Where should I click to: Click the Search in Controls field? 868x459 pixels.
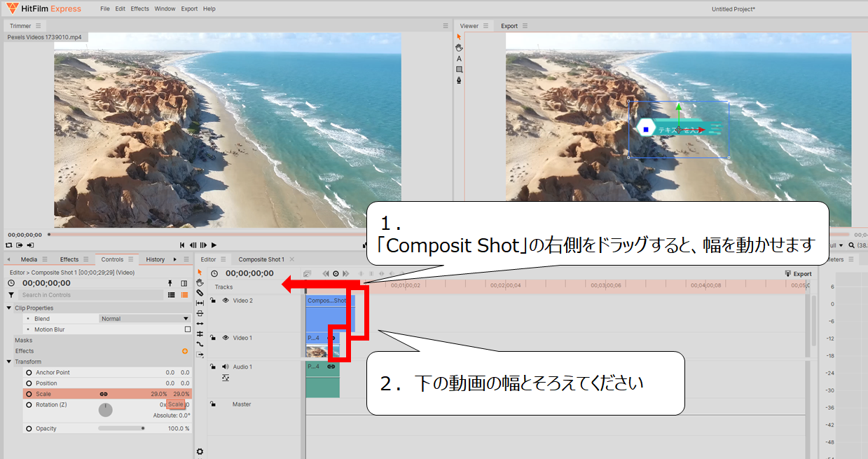tap(91, 295)
